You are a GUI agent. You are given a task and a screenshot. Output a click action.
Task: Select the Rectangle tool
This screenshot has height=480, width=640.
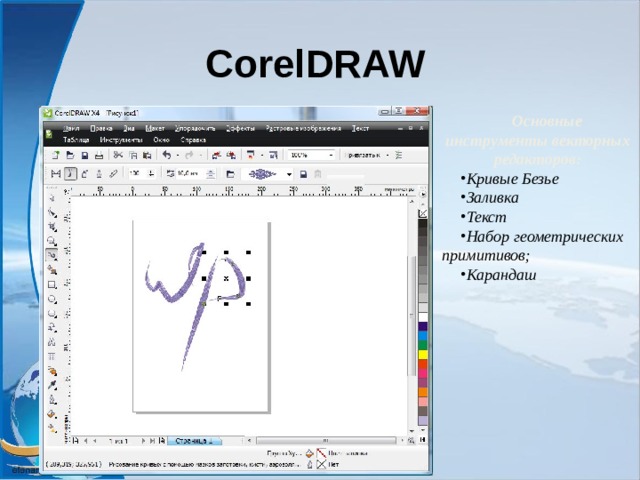tap(52, 284)
